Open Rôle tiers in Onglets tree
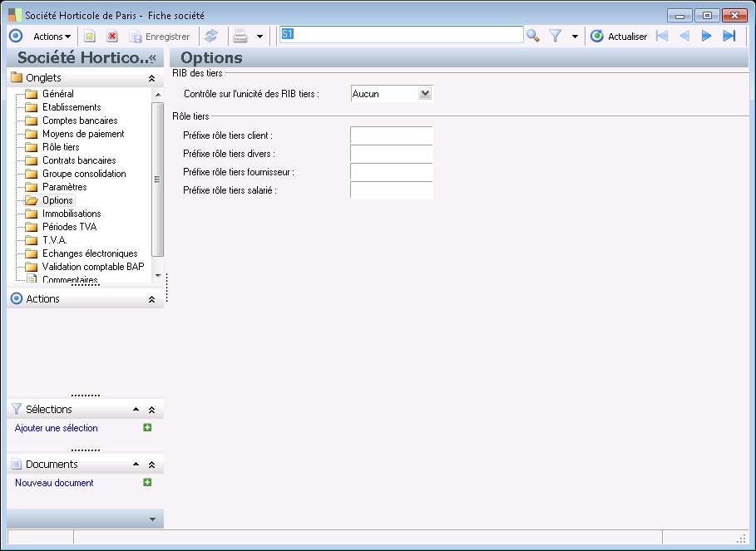 pos(61,147)
